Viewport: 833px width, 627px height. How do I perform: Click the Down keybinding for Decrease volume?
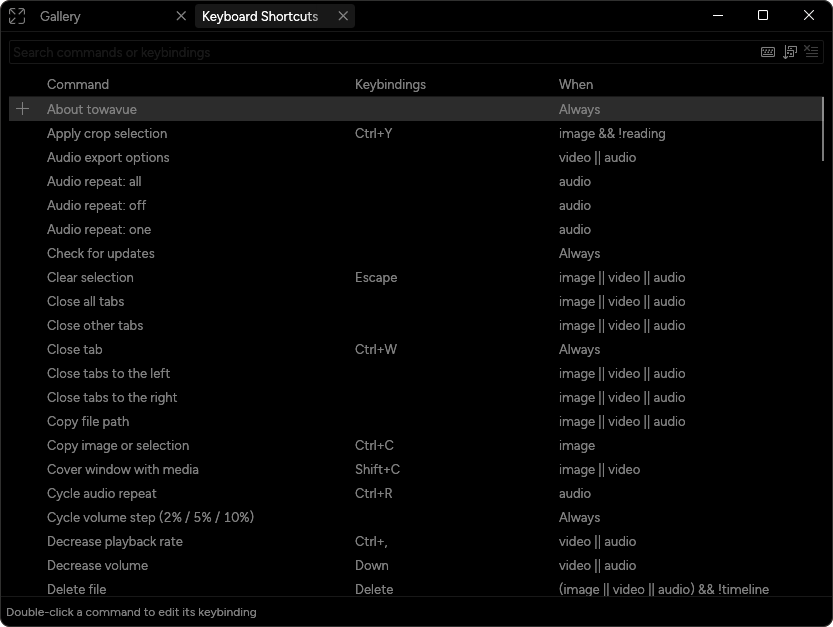[371, 565]
